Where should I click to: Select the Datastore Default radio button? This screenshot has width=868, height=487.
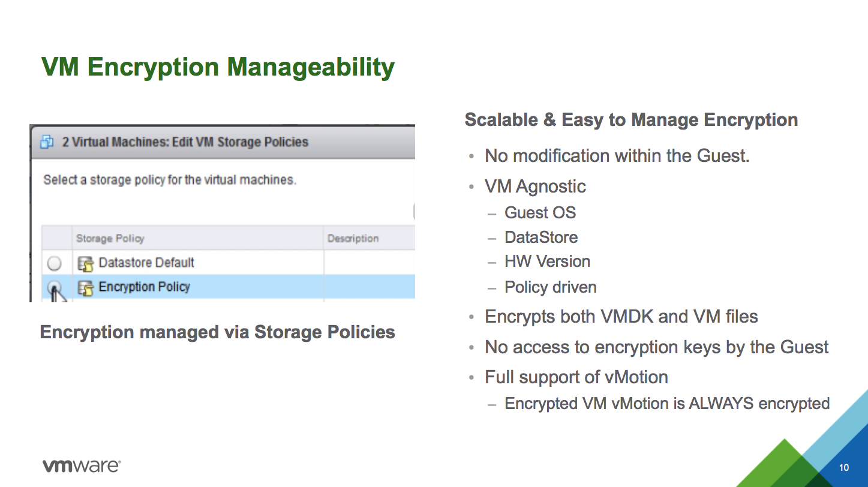pyautogui.click(x=55, y=263)
